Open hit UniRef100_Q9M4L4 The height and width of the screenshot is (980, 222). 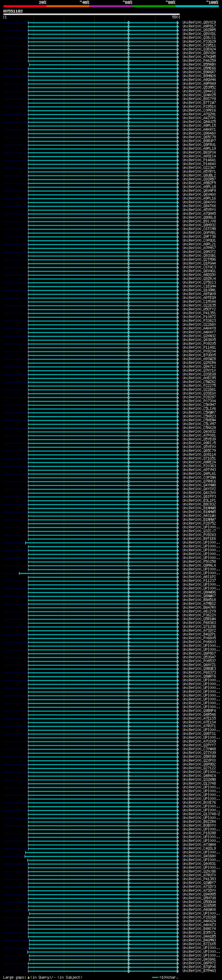click(199, 565)
